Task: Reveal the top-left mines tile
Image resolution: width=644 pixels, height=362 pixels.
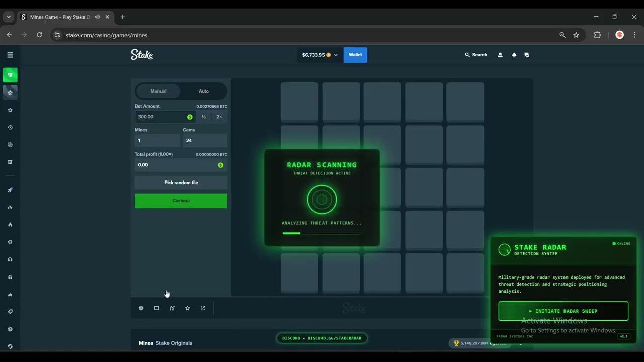Action: (x=299, y=102)
